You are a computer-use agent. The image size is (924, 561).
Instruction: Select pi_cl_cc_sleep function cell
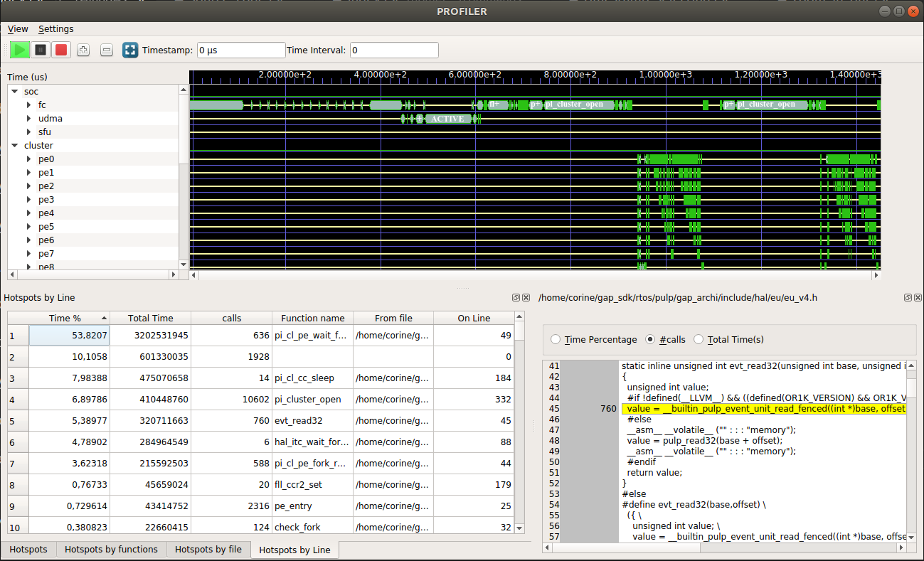[x=313, y=378]
